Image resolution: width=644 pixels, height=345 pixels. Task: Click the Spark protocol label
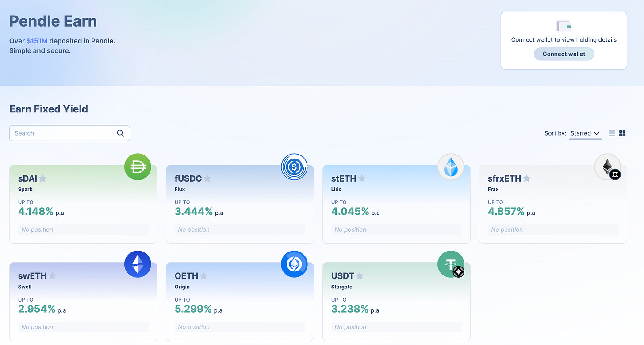pyautogui.click(x=25, y=189)
